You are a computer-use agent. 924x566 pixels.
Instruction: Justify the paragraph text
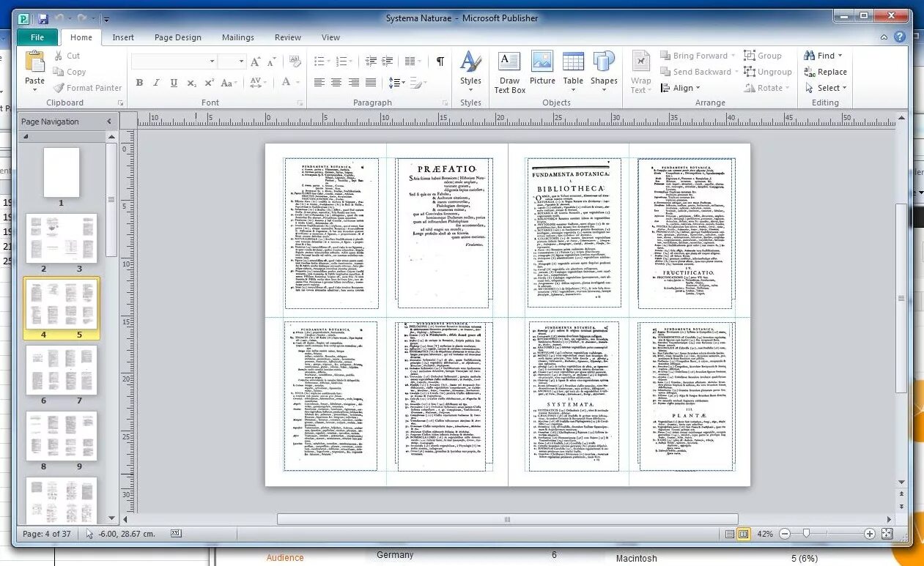coord(371,83)
